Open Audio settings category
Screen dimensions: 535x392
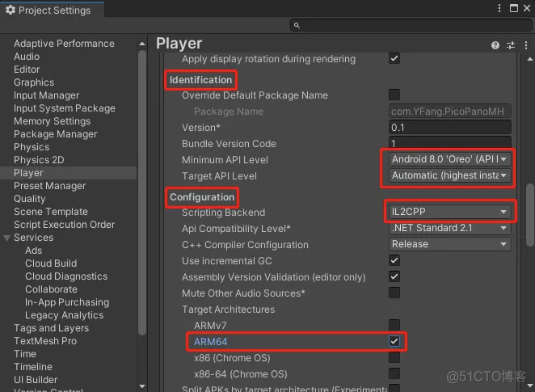[27, 57]
